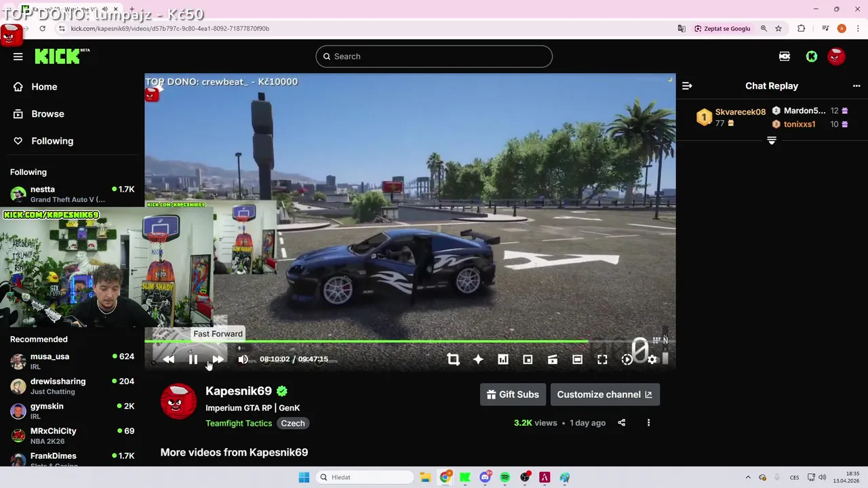
Task: Click the Teamfight Tactics category link
Action: click(239, 423)
